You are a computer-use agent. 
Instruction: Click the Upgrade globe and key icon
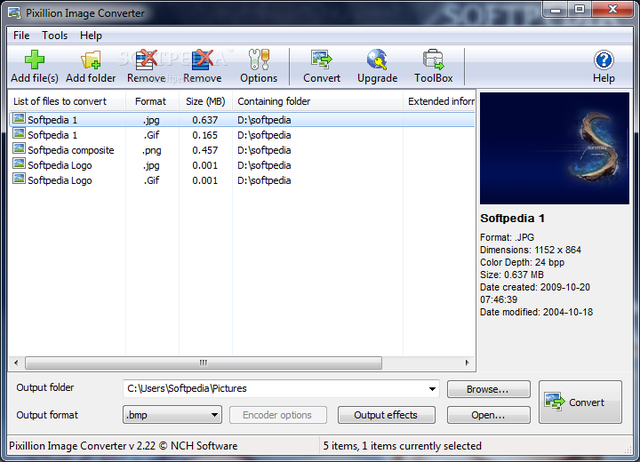pyautogui.click(x=377, y=60)
